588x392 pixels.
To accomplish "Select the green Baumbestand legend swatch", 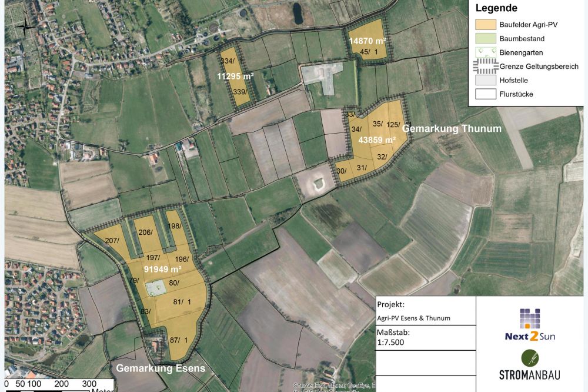I will 486,39.
